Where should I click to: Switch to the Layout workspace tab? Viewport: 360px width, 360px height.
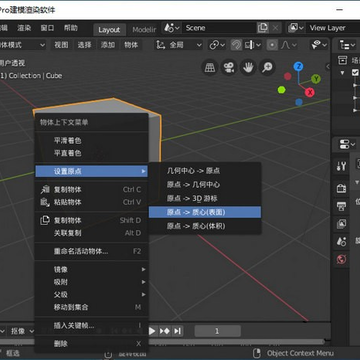[x=109, y=30]
